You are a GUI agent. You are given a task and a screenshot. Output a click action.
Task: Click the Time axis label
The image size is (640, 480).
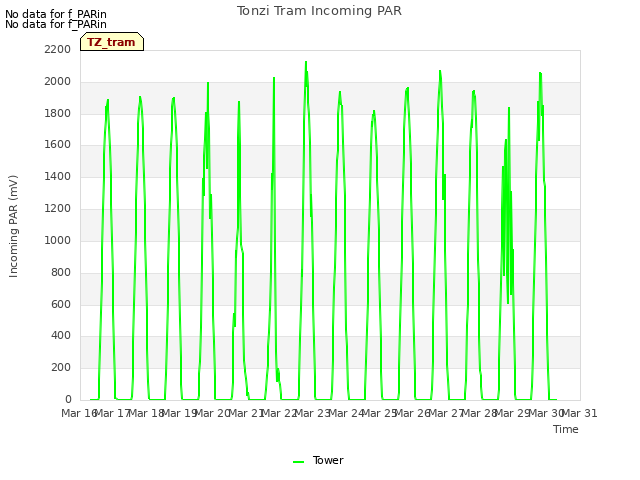[x=566, y=429]
